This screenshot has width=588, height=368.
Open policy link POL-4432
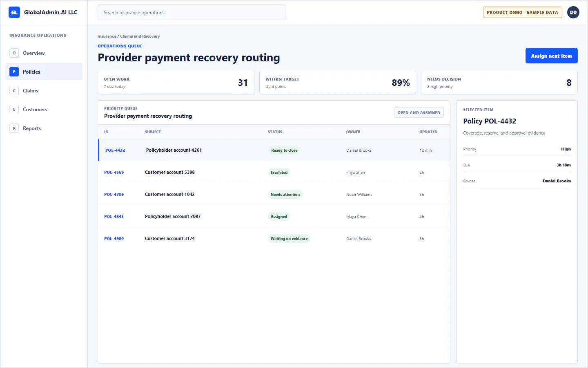115,150
